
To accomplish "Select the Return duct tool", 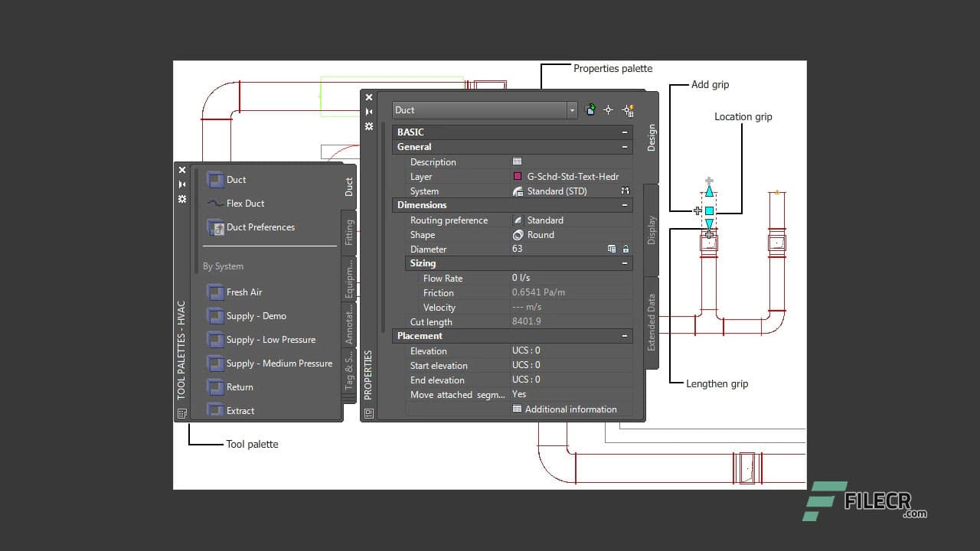I will pos(238,386).
